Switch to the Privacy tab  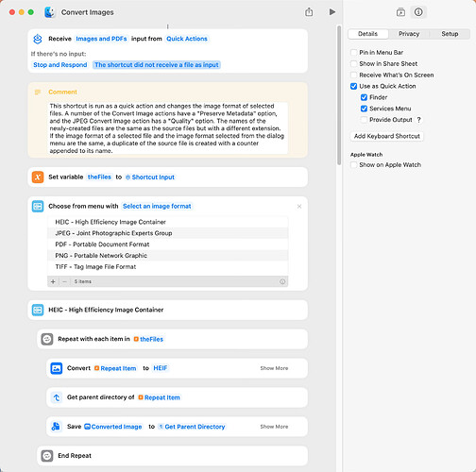tap(409, 34)
